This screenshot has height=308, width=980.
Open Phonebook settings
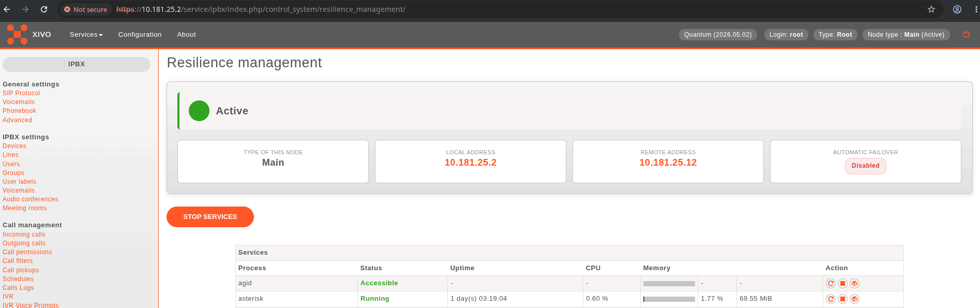(19, 111)
